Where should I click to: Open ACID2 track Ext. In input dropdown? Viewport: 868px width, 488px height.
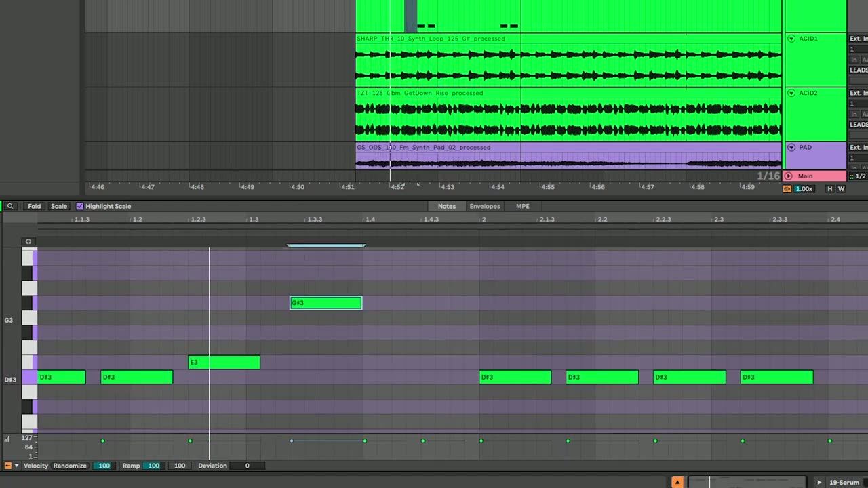coord(859,93)
